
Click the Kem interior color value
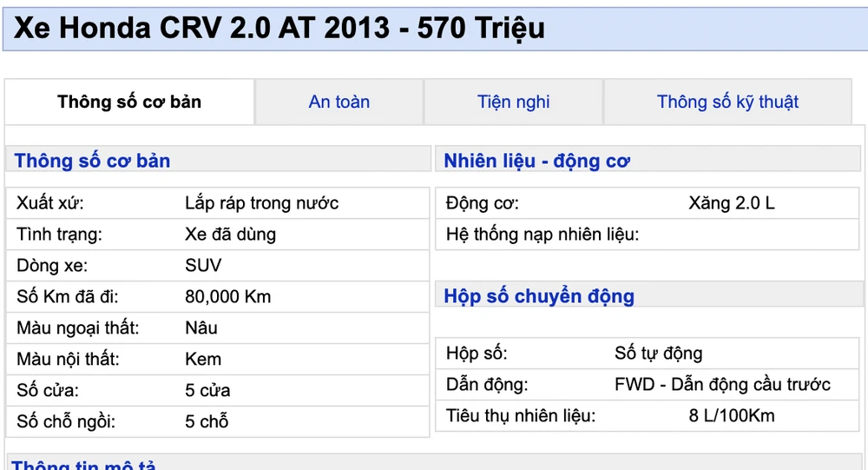(x=203, y=360)
